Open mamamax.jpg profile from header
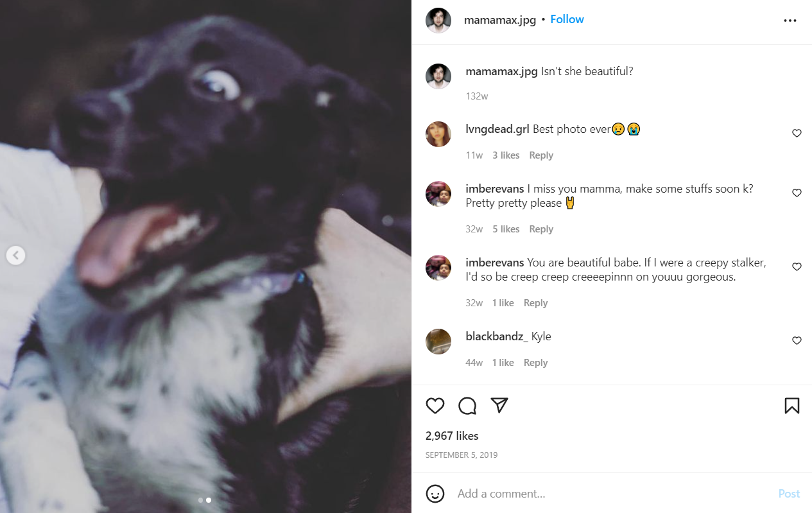This screenshot has width=812, height=513. click(x=500, y=20)
